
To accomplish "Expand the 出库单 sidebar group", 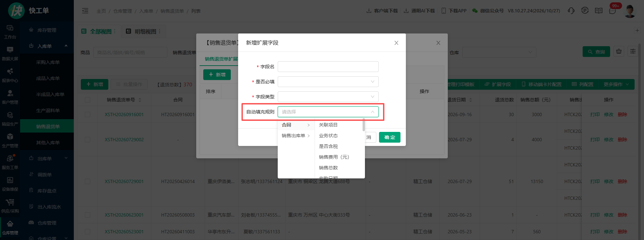I will point(47,159).
